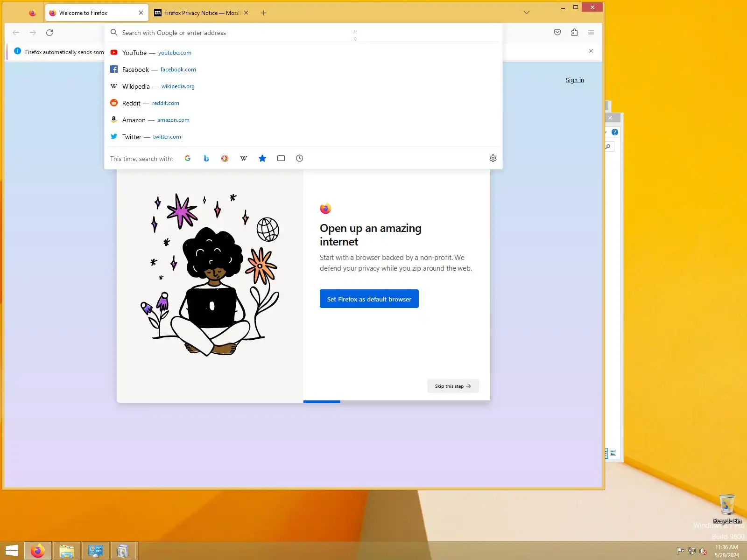Open the Sign in link

pyautogui.click(x=575, y=80)
